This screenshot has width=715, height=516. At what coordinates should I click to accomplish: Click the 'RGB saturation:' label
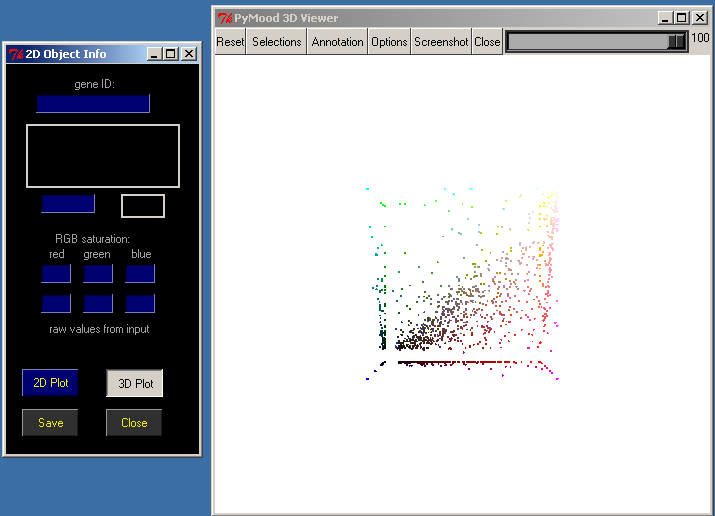93,239
